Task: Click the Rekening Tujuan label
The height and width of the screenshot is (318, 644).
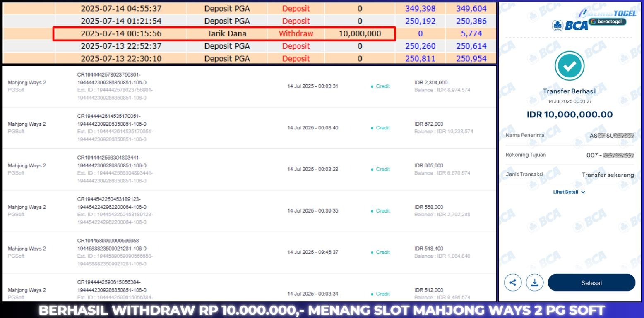Action: (526, 155)
